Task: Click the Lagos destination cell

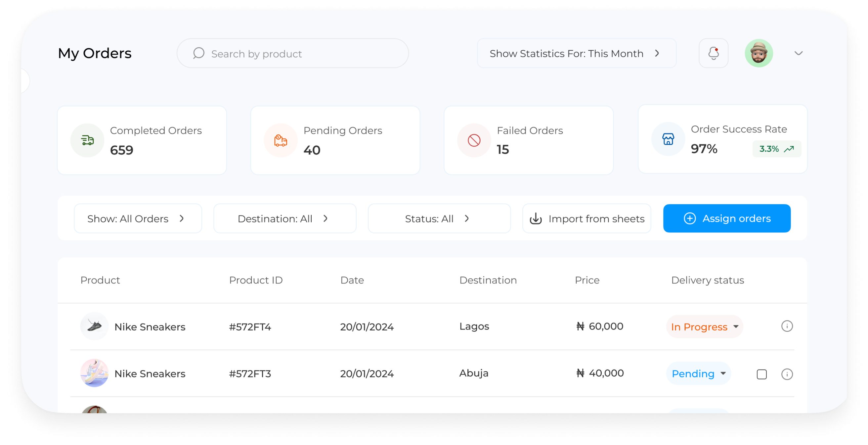Action: (x=474, y=326)
